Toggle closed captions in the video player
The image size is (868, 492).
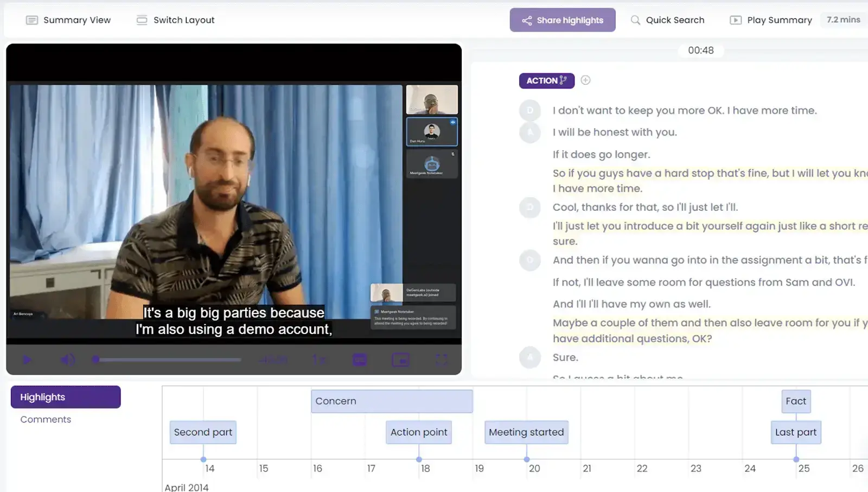click(360, 359)
